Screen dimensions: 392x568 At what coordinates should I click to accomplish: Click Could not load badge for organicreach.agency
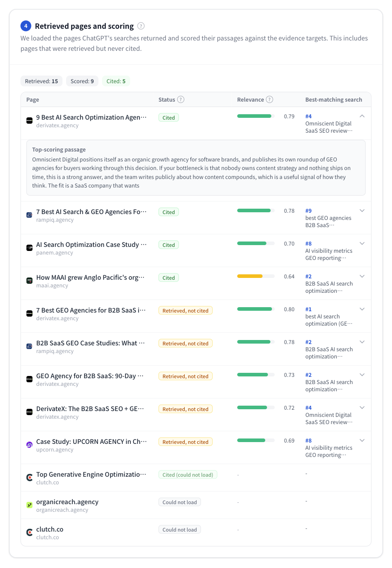coord(180,502)
